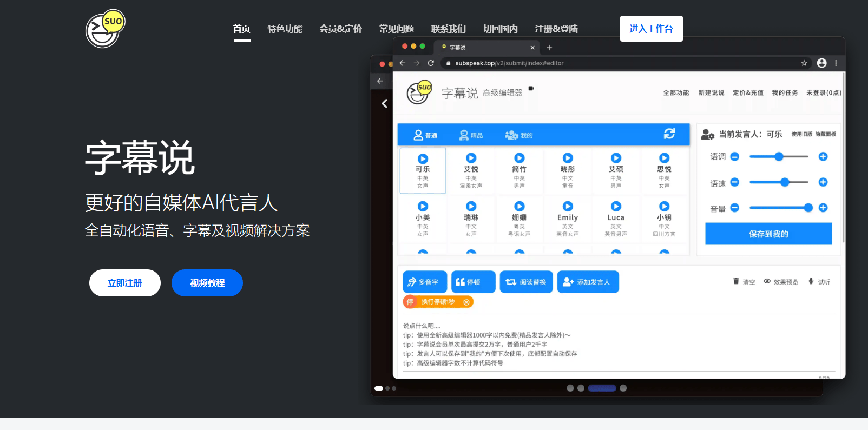
Task: Play voice preview for 艾硕
Action: [x=616, y=158]
